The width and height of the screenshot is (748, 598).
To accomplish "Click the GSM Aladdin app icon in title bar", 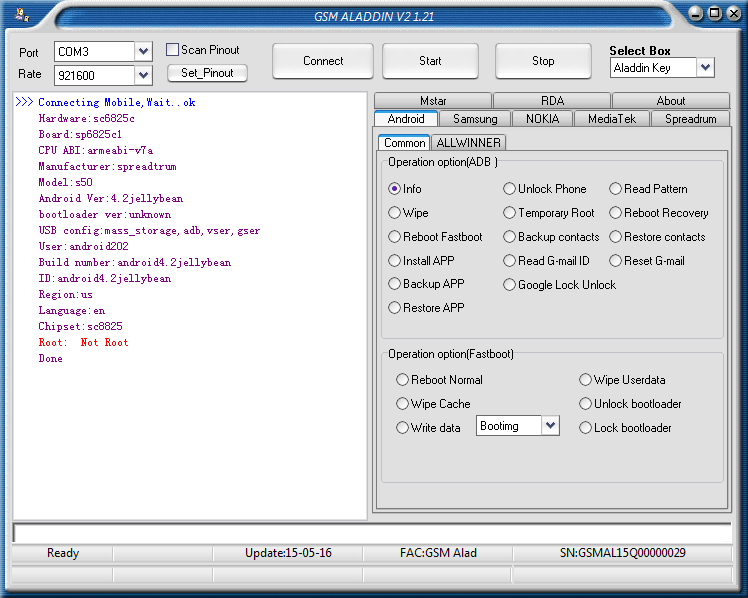I will [x=21, y=14].
